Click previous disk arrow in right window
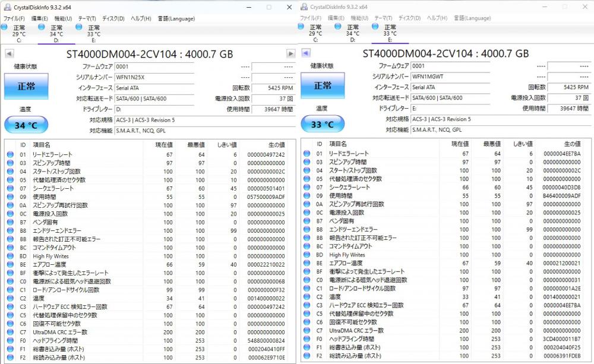Screen dimensions: 594x364 click(x=306, y=53)
